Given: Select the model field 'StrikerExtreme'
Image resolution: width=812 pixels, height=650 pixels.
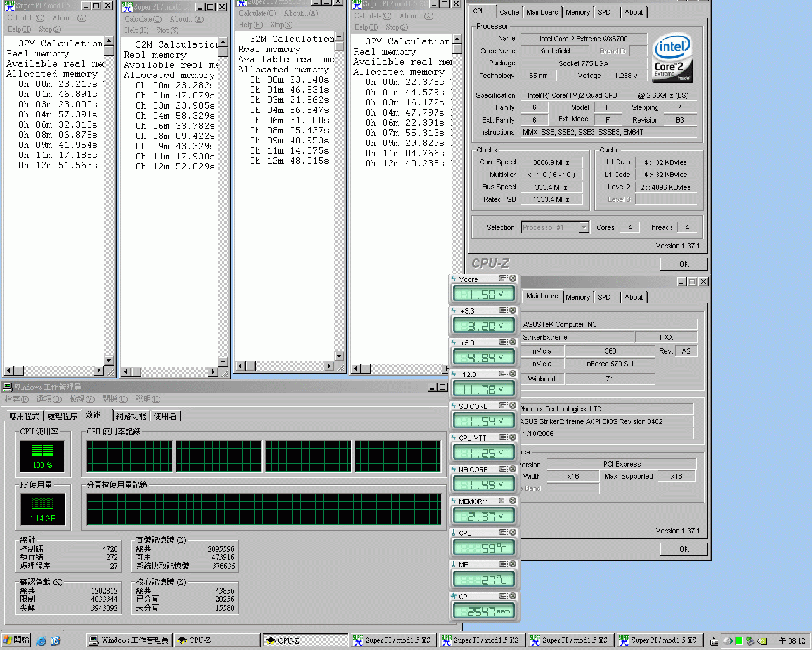Looking at the screenshot, I should (x=577, y=337).
